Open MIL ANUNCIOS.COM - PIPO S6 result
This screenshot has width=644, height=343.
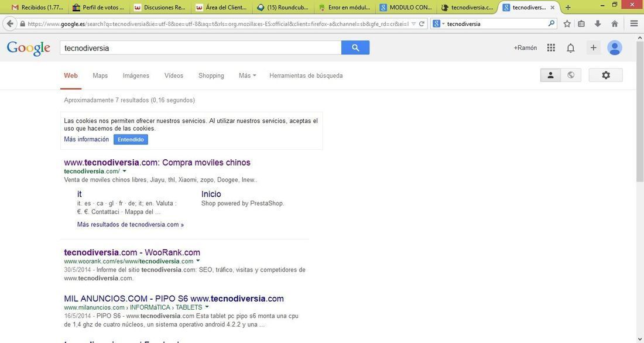click(x=174, y=299)
